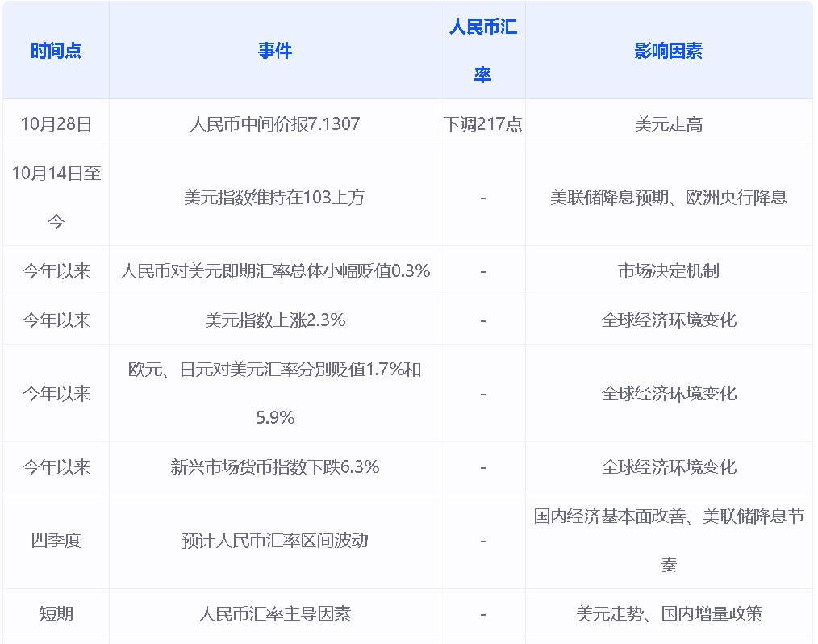Click 美联储降息预期、欧洲央行降息 cell
This screenshot has width=818, height=644.
668,198
